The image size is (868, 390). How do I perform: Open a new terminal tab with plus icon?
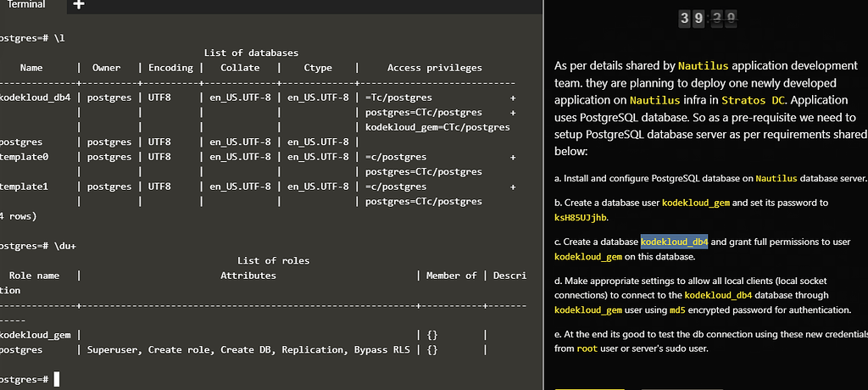[79, 5]
